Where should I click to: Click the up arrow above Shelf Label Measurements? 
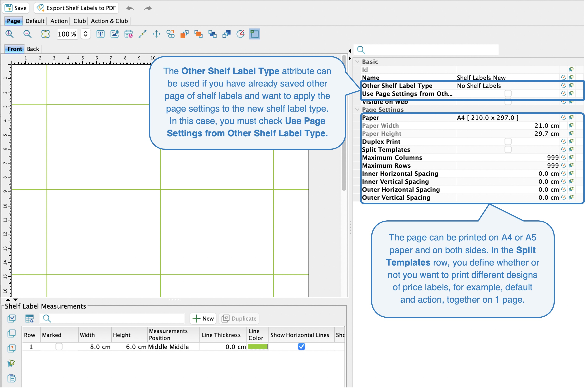click(8, 300)
